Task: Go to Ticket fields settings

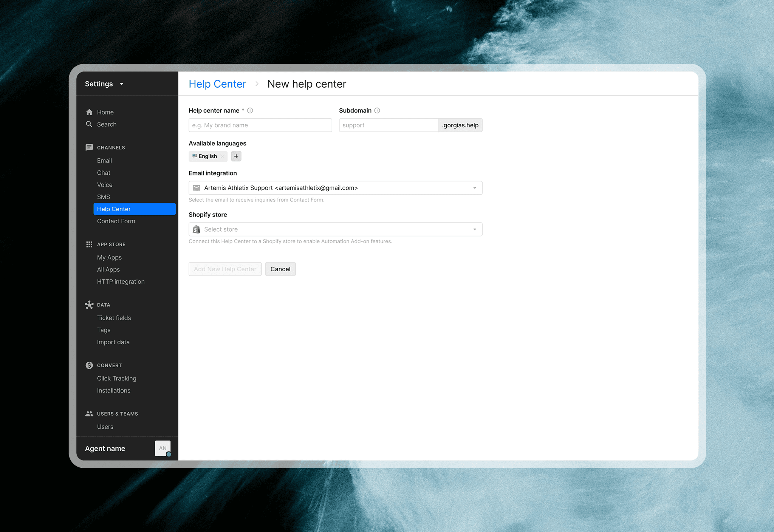Action: pos(114,318)
